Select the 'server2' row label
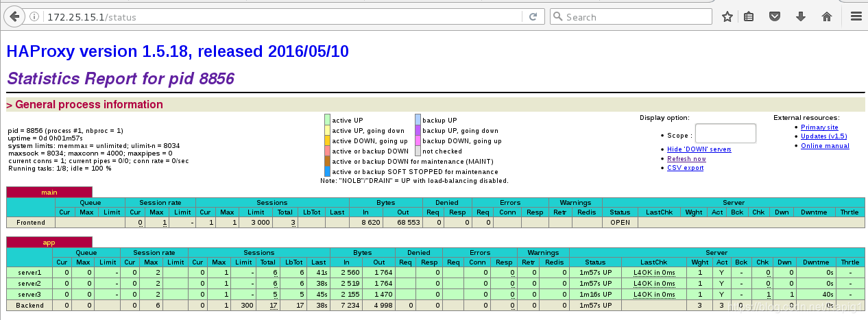This screenshot has width=868, height=320. coord(29,283)
